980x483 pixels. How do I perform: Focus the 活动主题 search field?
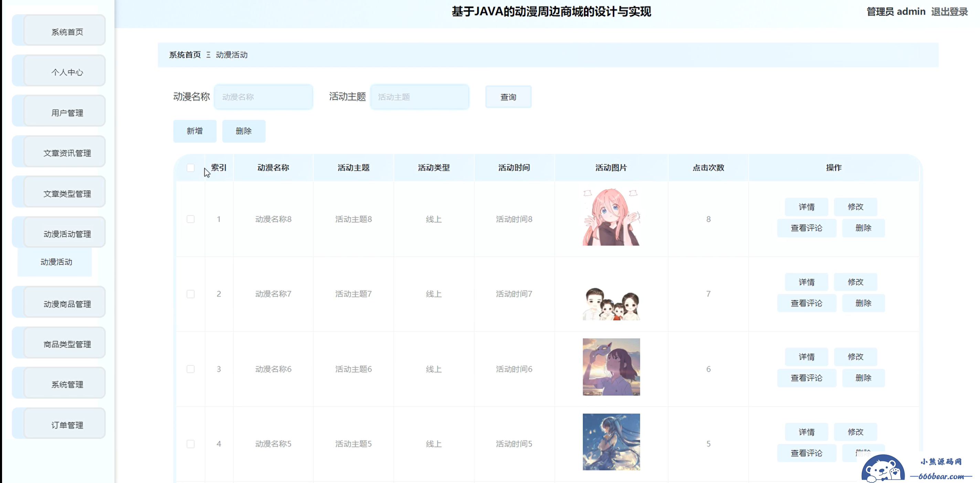[420, 97]
